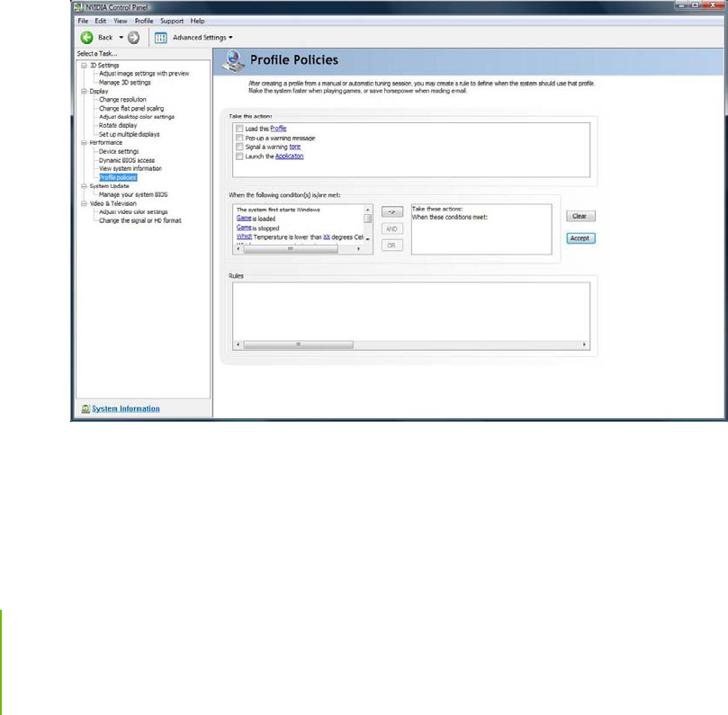Click Rules box horizontal scrollbar thumb
The image size is (728, 715).
click(298, 344)
